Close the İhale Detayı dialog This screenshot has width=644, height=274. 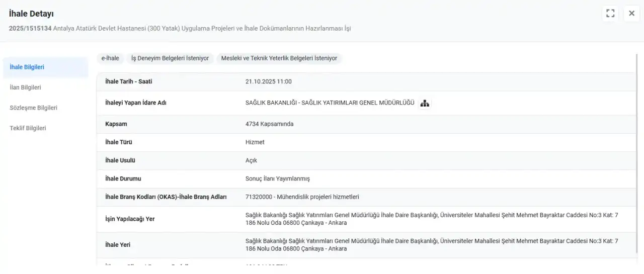pyautogui.click(x=631, y=14)
